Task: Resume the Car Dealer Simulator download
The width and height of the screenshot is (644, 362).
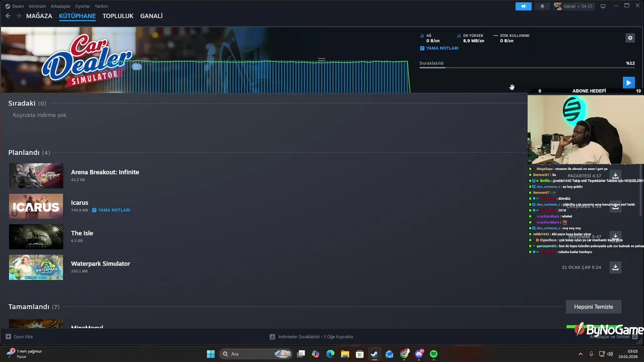Action: (x=628, y=82)
